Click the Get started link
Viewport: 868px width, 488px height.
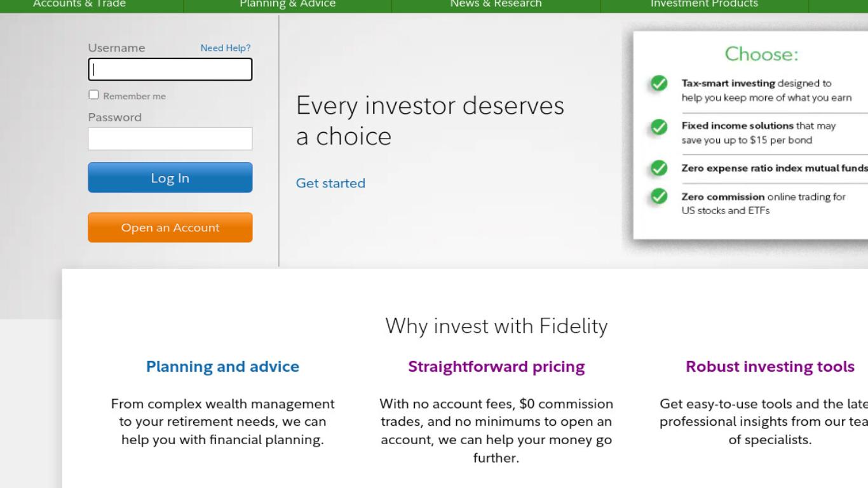(x=330, y=183)
